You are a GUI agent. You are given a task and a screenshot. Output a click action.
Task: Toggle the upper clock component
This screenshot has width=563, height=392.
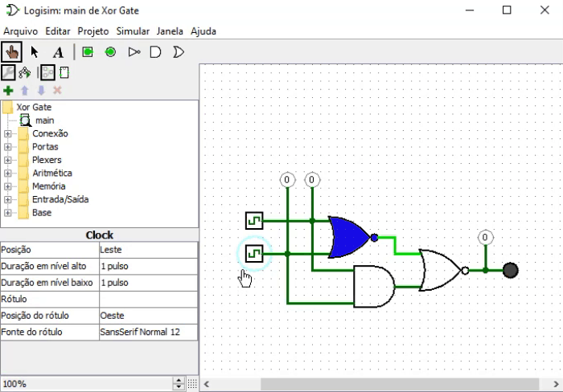254,221
